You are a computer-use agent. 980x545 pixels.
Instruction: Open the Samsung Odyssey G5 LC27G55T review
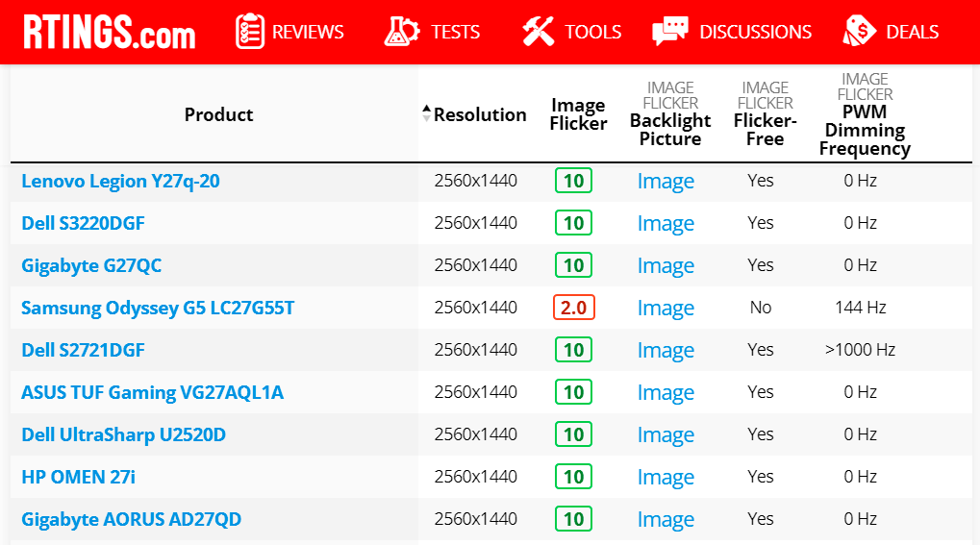158,309
